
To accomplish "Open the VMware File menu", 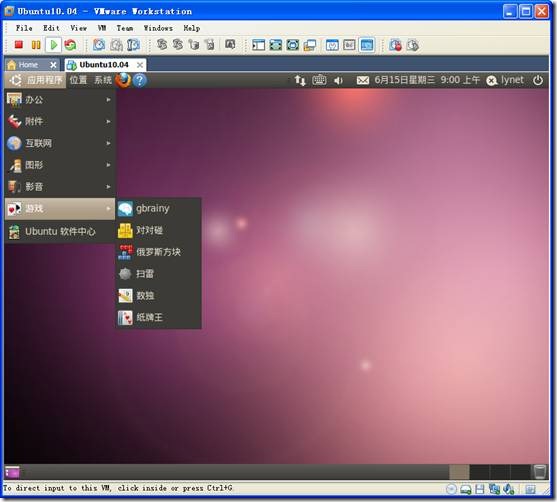I will click(x=24, y=28).
